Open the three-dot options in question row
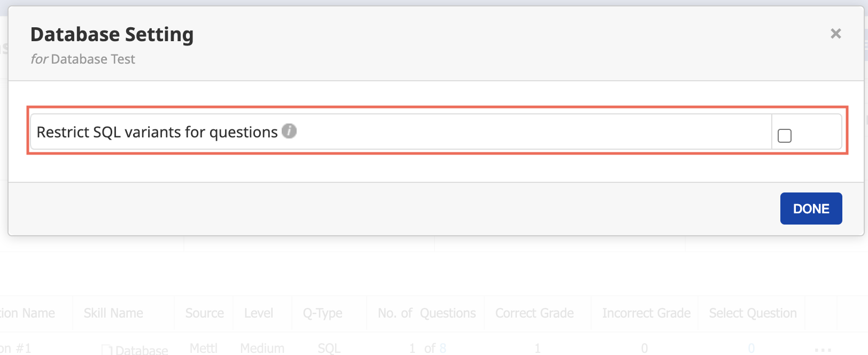This screenshot has height=355, width=868. pos(823,349)
